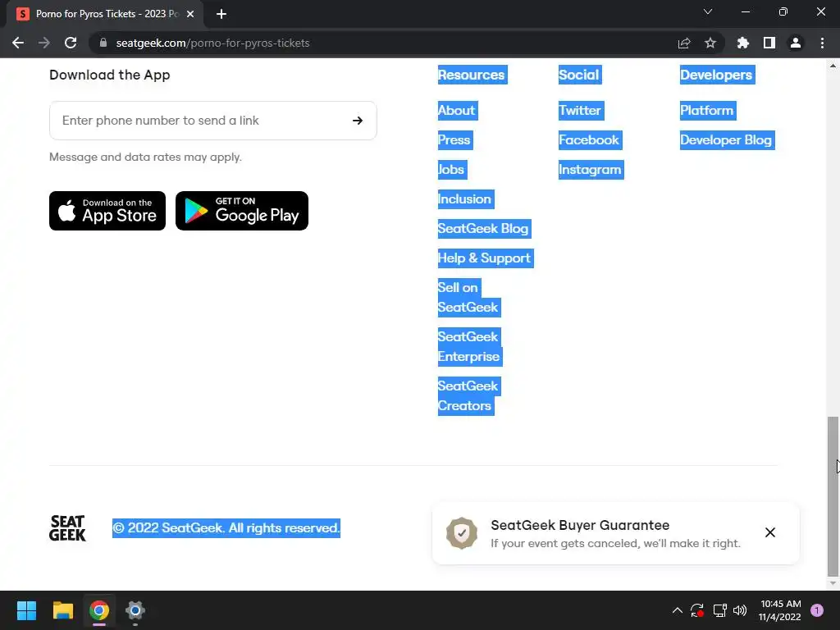Open the Platform developers link

click(x=706, y=111)
